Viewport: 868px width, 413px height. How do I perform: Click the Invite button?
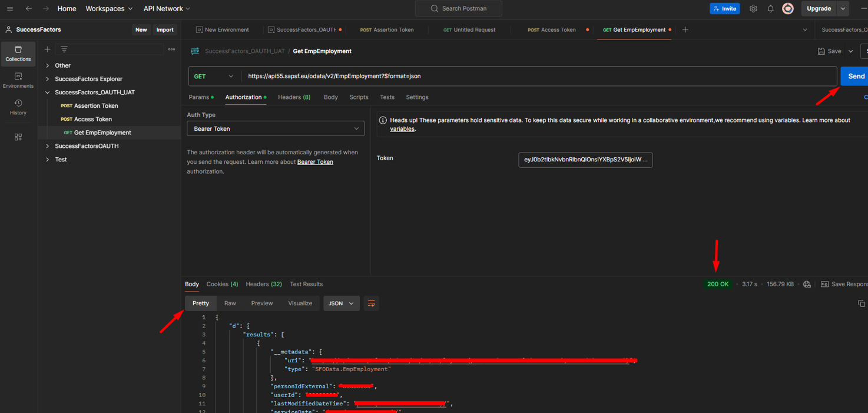click(725, 9)
